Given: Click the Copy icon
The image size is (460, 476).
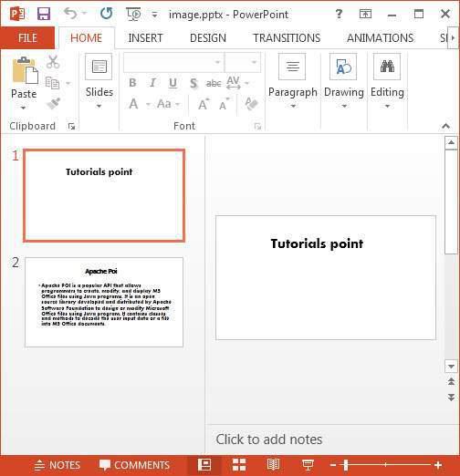Looking at the screenshot, I should click(52, 83).
